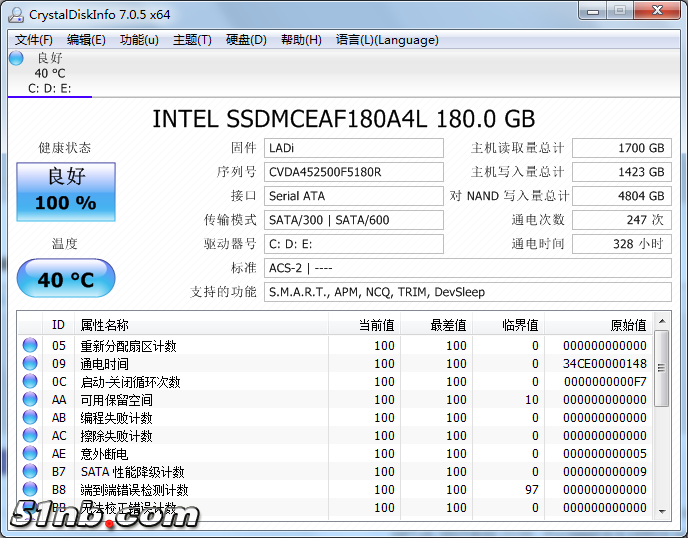Click the scrollbar up arrow in attribute list
This screenshot has height=538, width=688.
661,325
